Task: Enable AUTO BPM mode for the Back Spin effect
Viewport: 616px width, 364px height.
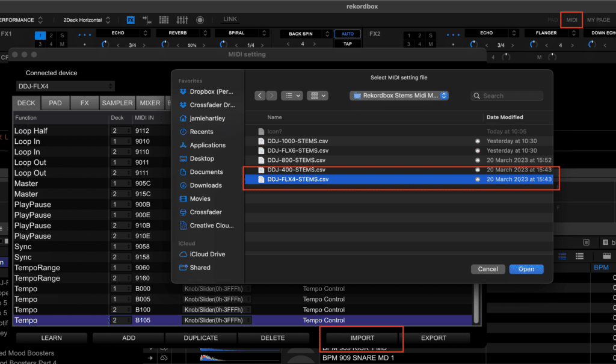Action: tap(348, 34)
